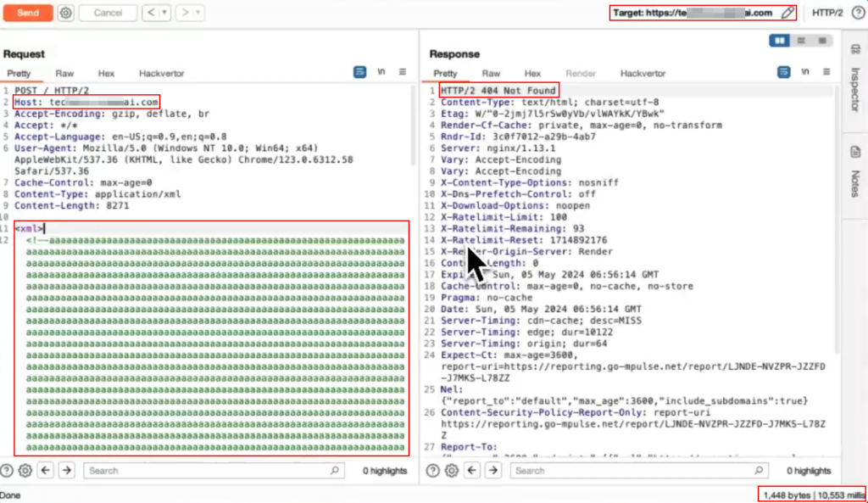Click the Request pane vertical scrollbar
Image resolution: width=868 pixels, height=503 pixels.
click(x=413, y=126)
